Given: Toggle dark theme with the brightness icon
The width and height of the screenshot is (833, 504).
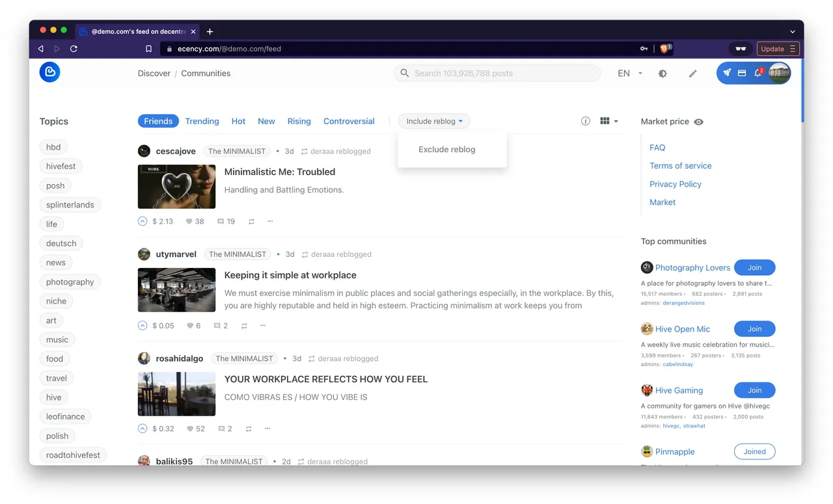Looking at the screenshot, I should [x=662, y=73].
